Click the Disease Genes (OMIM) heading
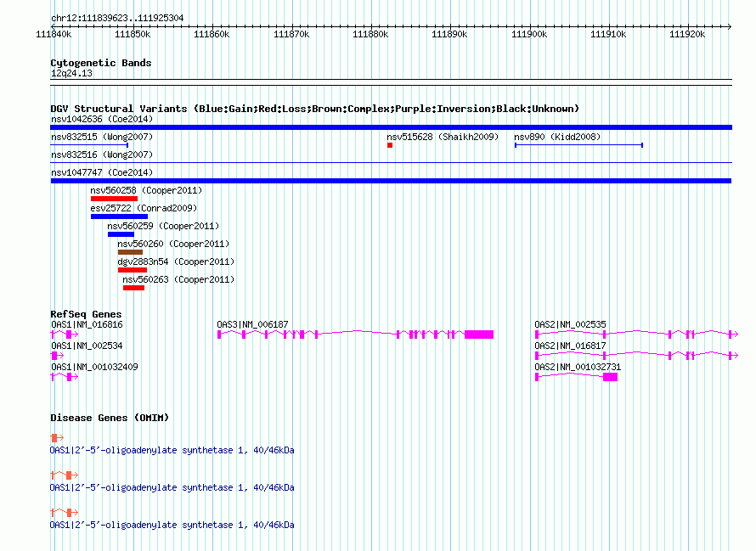Viewport: 756px width, 551px height. pyautogui.click(x=110, y=418)
